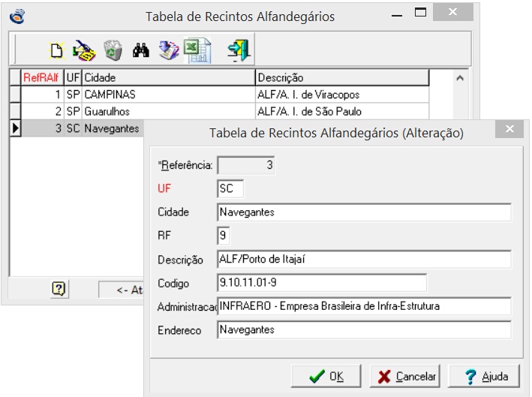532x397 pixels.
Task: Click the Descrição column header
Action: point(342,78)
